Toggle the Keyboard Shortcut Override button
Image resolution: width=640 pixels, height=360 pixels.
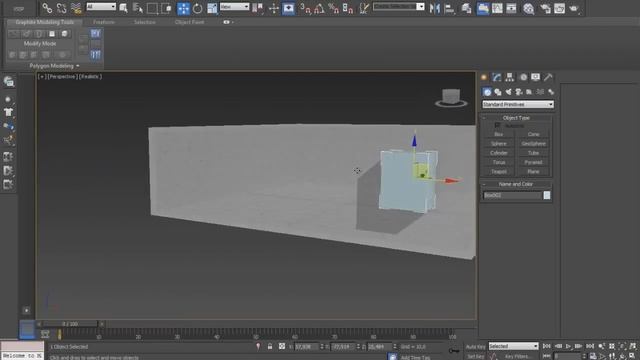pyautogui.click(x=288, y=8)
